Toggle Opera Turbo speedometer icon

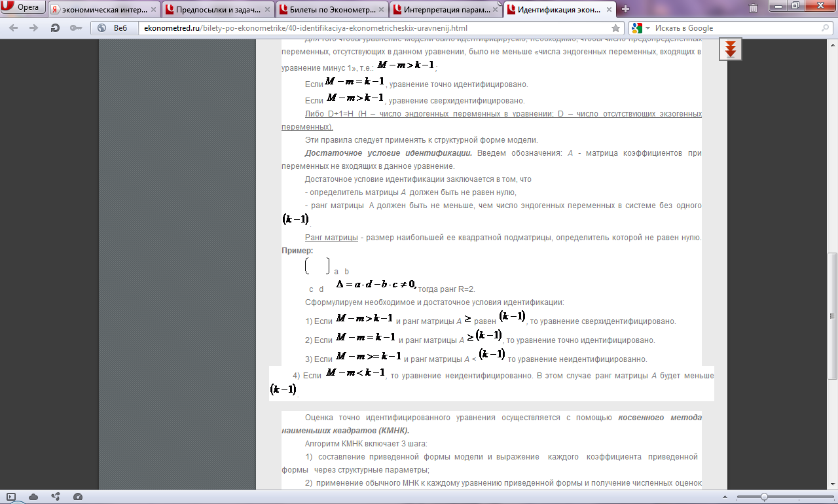coord(78,497)
